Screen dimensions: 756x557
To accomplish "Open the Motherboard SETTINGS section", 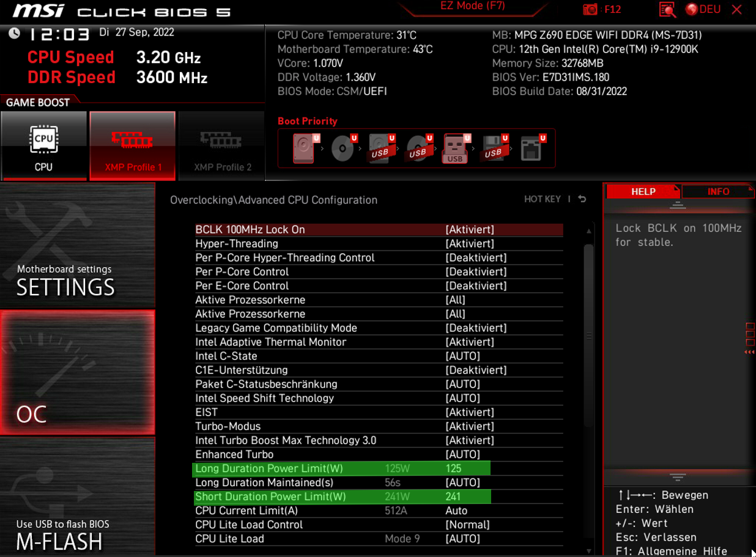I will pos(77,245).
